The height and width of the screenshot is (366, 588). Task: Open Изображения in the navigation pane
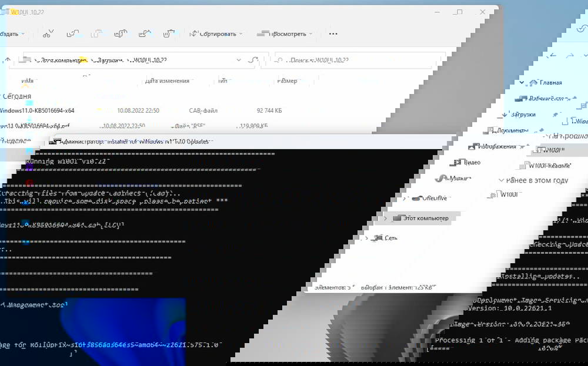[497, 146]
